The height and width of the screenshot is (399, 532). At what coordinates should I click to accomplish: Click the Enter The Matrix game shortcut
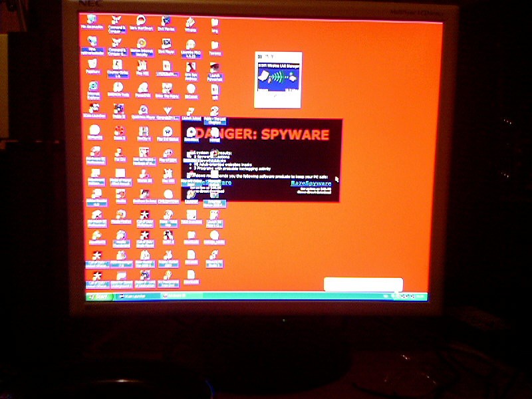click(x=167, y=90)
